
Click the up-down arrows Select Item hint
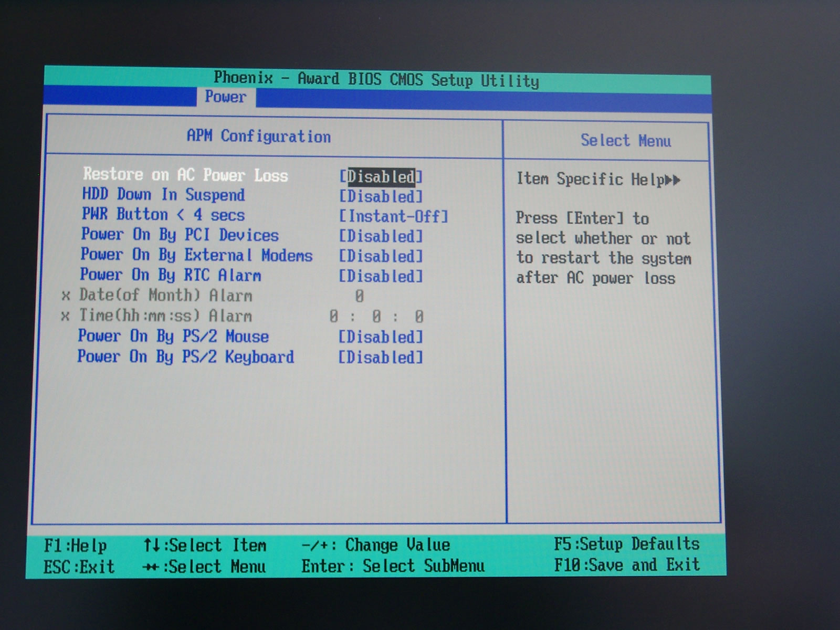(x=205, y=545)
